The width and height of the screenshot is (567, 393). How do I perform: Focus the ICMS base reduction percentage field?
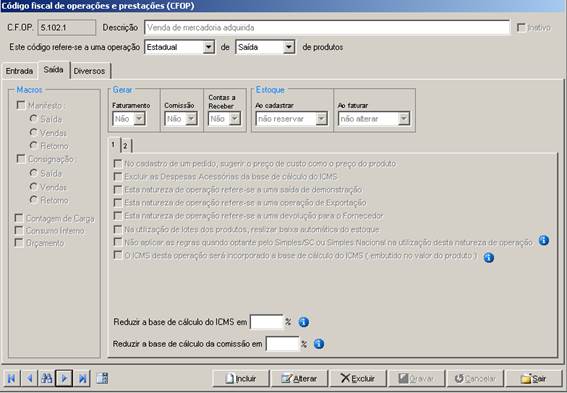point(267,322)
